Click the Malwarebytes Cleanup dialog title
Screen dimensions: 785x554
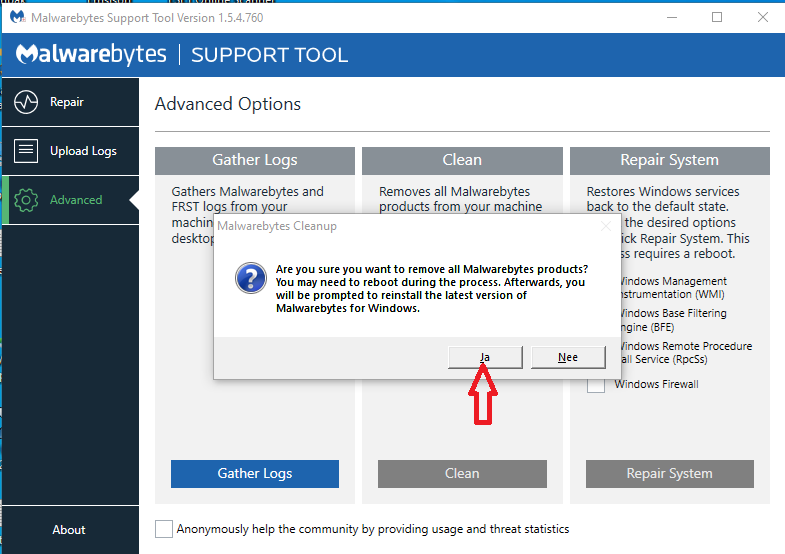coord(277,226)
